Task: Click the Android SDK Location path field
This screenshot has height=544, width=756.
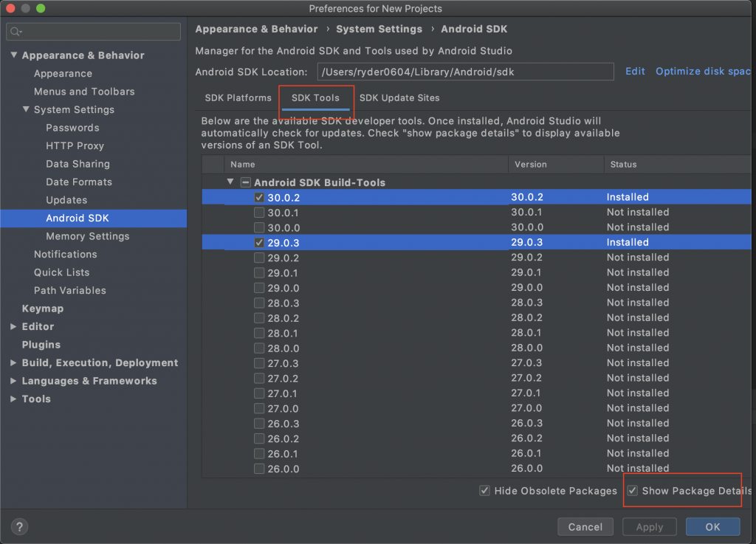Action: coord(465,72)
